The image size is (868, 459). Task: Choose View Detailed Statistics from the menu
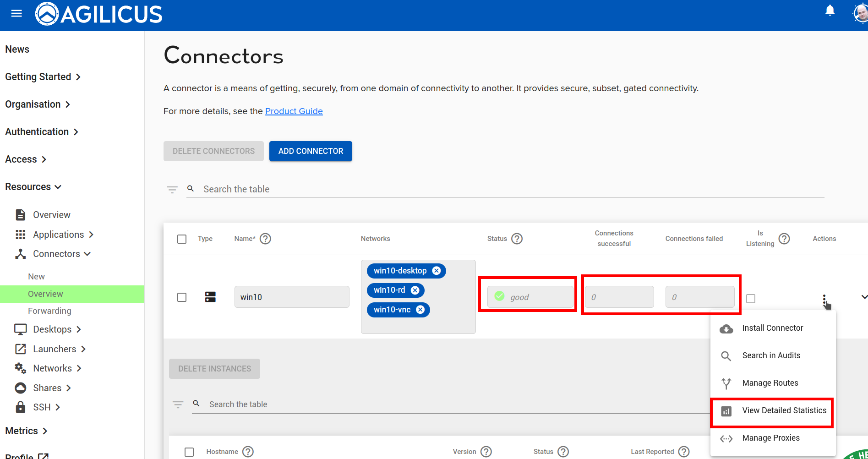pyautogui.click(x=784, y=410)
